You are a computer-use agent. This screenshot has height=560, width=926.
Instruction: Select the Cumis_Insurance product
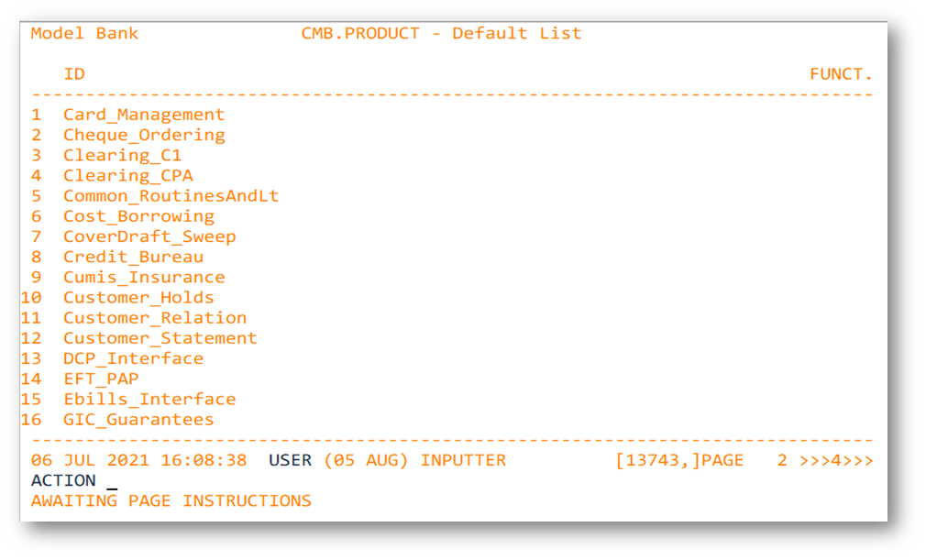tap(143, 277)
